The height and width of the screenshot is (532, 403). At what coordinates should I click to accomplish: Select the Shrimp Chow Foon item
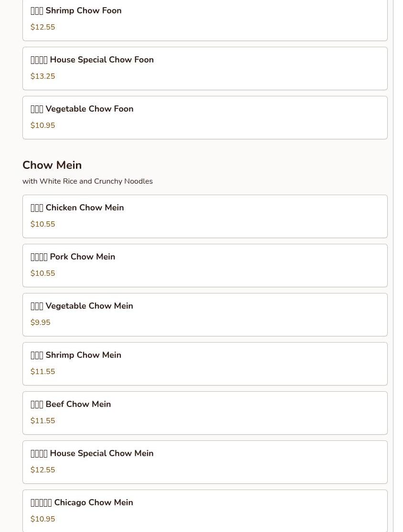pyautogui.click(x=205, y=20)
